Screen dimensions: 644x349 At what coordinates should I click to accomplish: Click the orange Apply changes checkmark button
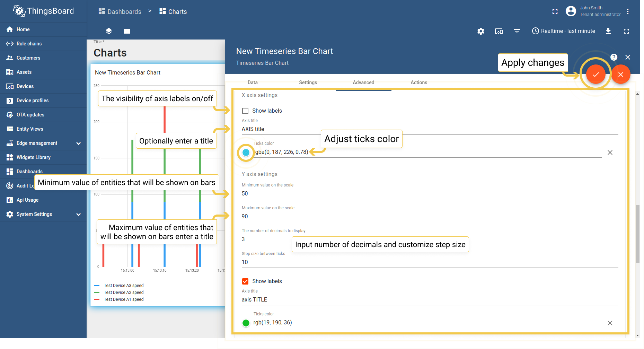click(x=596, y=75)
